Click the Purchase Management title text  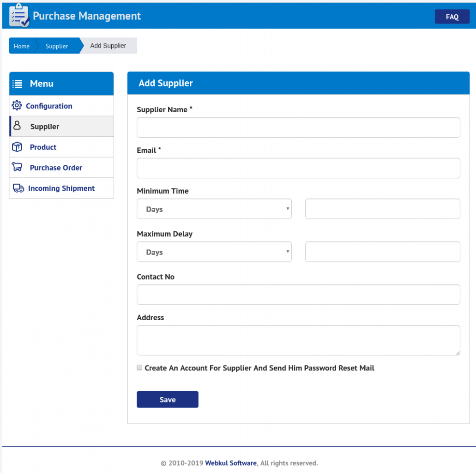(x=87, y=16)
